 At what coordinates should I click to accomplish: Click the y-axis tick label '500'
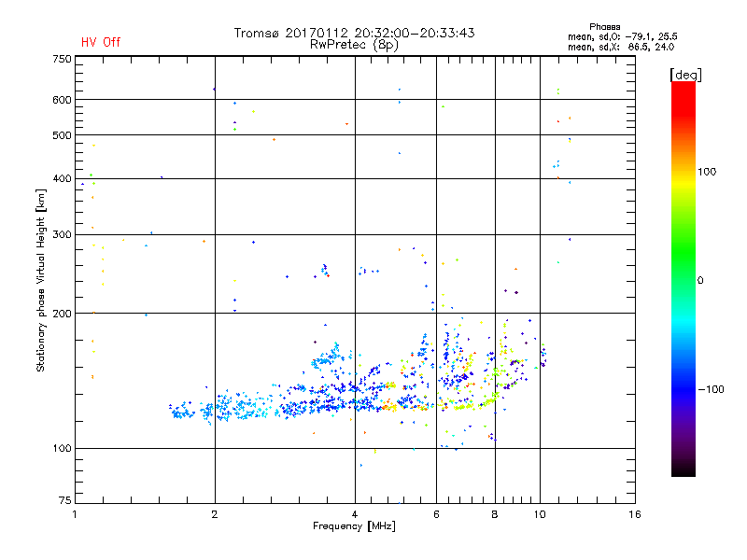tap(62, 135)
